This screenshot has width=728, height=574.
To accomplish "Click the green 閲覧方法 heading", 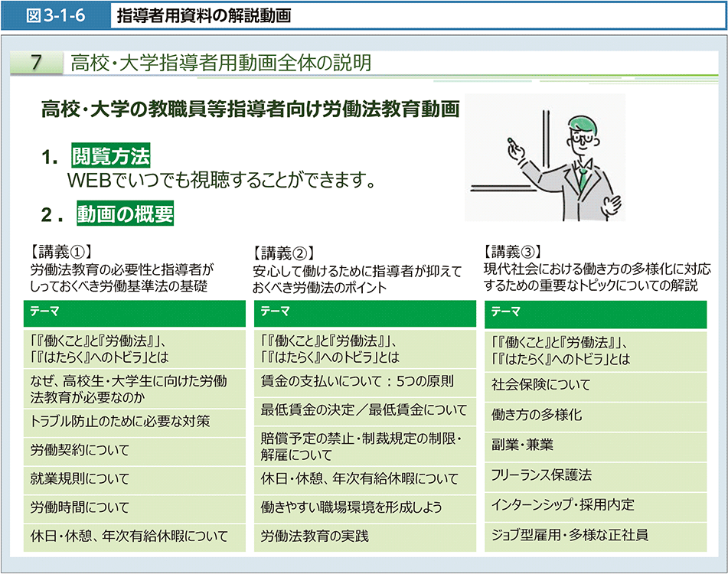I will pyautogui.click(x=111, y=157).
